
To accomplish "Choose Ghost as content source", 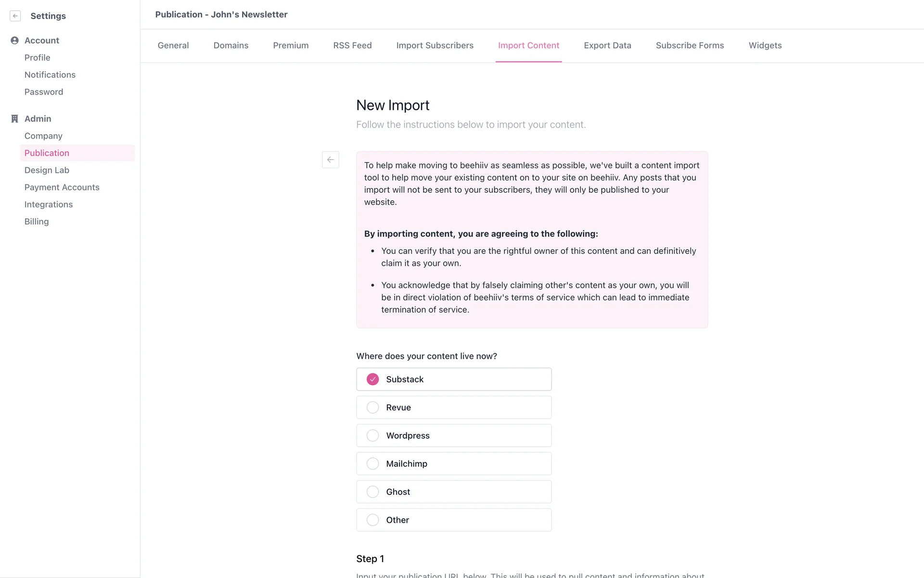I will tap(372, 492).
